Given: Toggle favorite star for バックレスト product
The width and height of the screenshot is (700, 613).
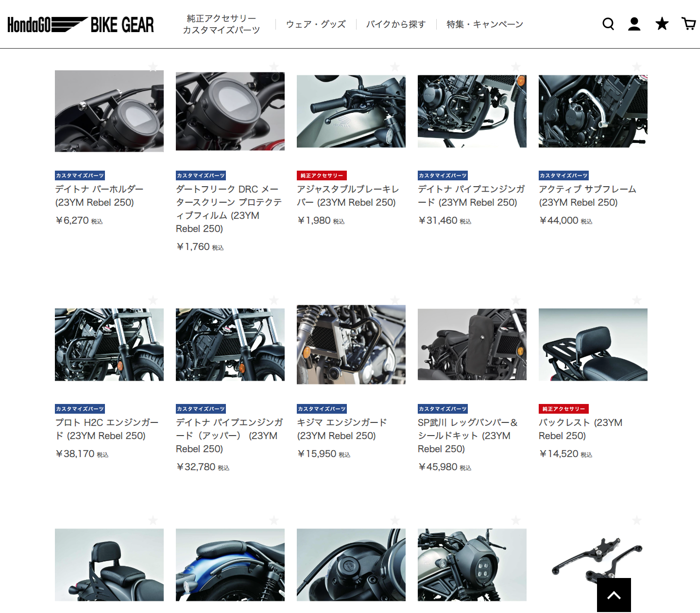Looking at the screenshot, I should click(637, 300).
